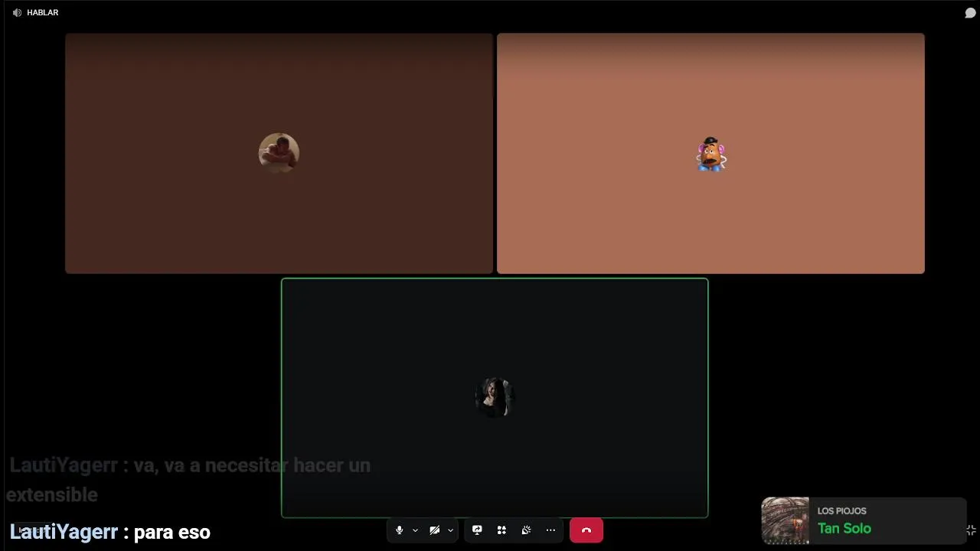Click the 'para eso' caption text
Screen dimensions: 980x551
pyautogui.click(x=171, y=532)
